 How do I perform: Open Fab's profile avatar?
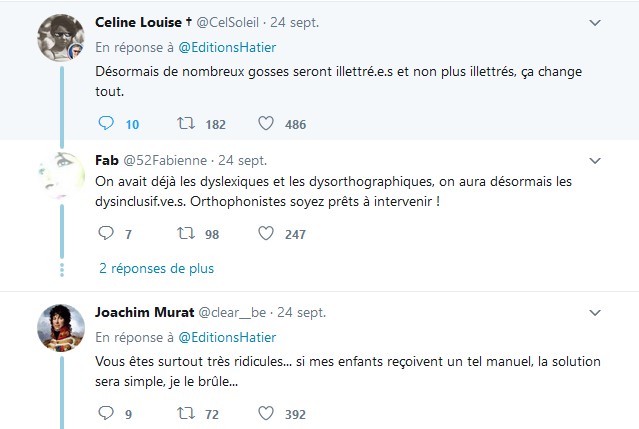point(61,176)
